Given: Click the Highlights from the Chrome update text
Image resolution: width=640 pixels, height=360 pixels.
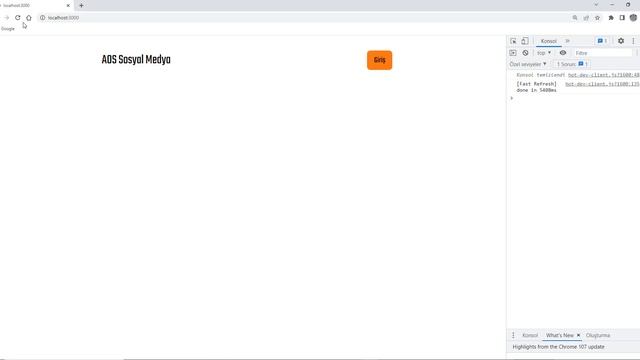Looking at the screenshot, I should pyautogui.click(x=558, y=347).
